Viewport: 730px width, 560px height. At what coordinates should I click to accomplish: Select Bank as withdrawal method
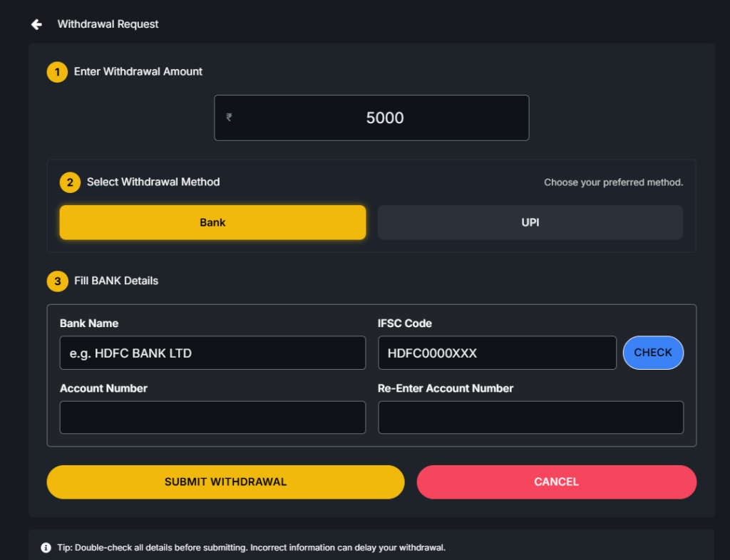pos(212,222)
